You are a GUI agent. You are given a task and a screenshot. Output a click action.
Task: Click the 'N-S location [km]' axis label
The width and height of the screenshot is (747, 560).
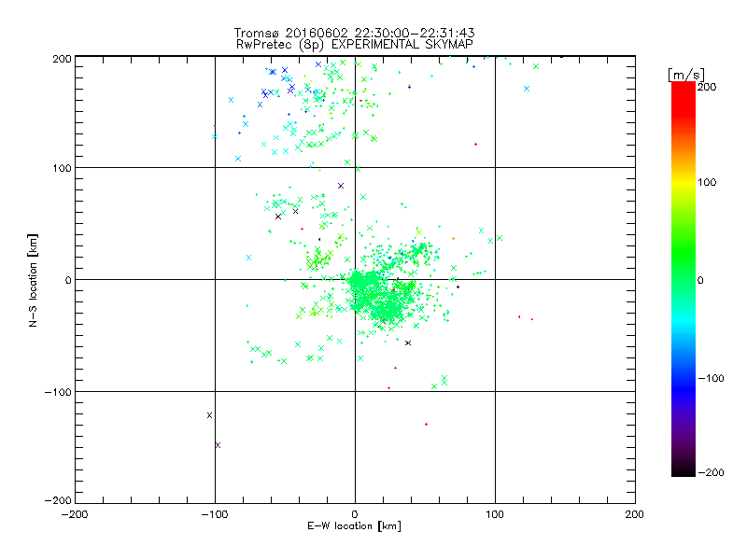click(33, 280)
